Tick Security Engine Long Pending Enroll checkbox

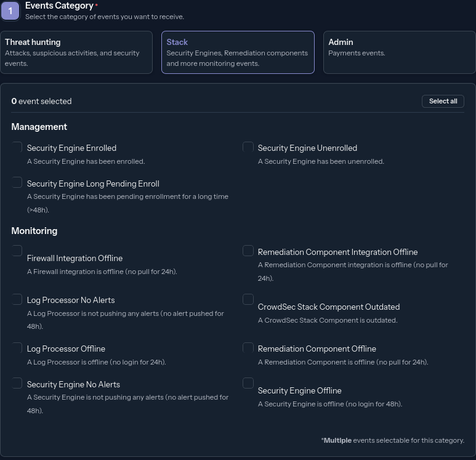click(17, 183)
